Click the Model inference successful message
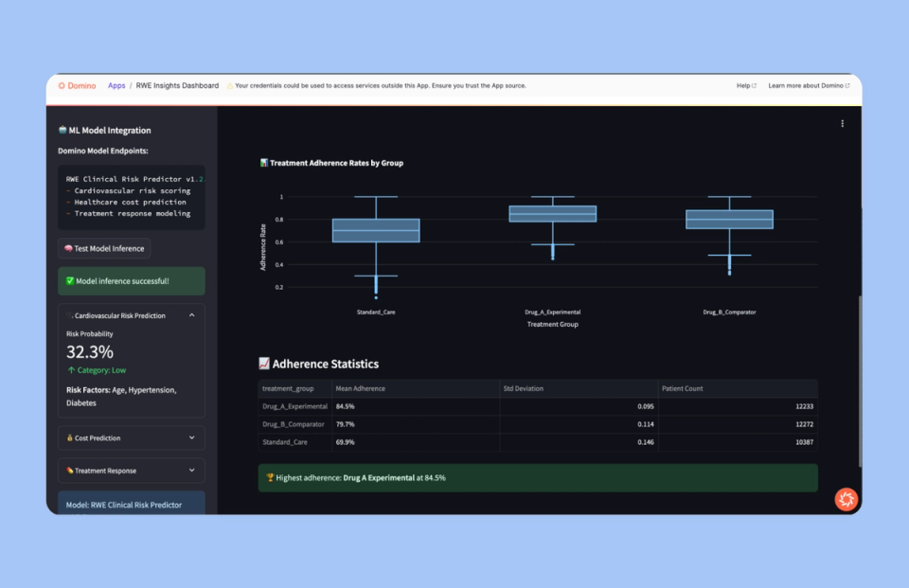 pyautogui.click(x=132, y=281)
